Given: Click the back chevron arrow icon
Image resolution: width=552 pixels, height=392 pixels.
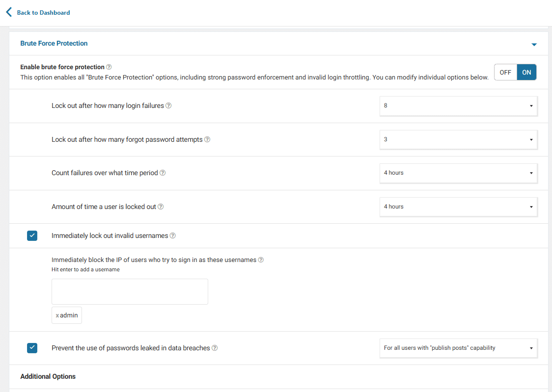Looking at the screenshot, I should coord(9,12).
